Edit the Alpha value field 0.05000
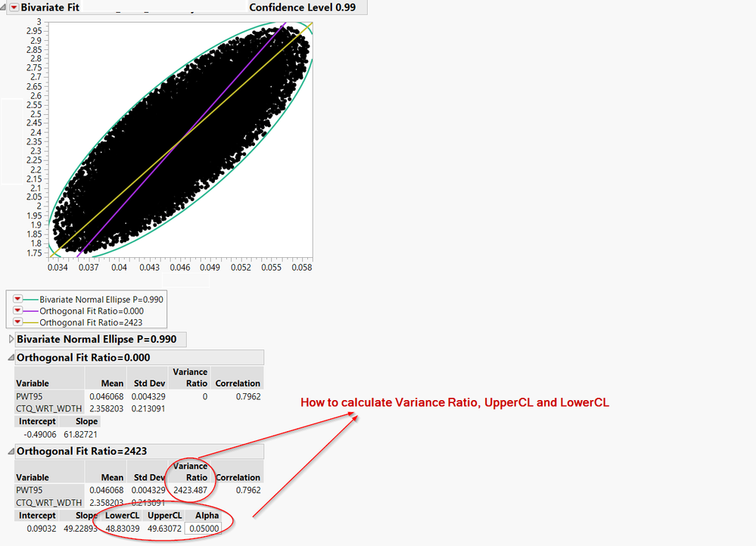 (x=204, y=529)
